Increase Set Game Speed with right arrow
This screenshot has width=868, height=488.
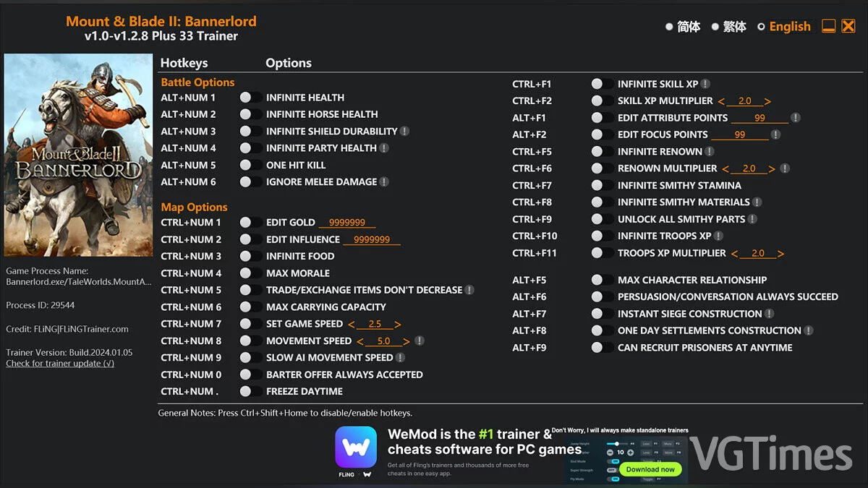398,325
